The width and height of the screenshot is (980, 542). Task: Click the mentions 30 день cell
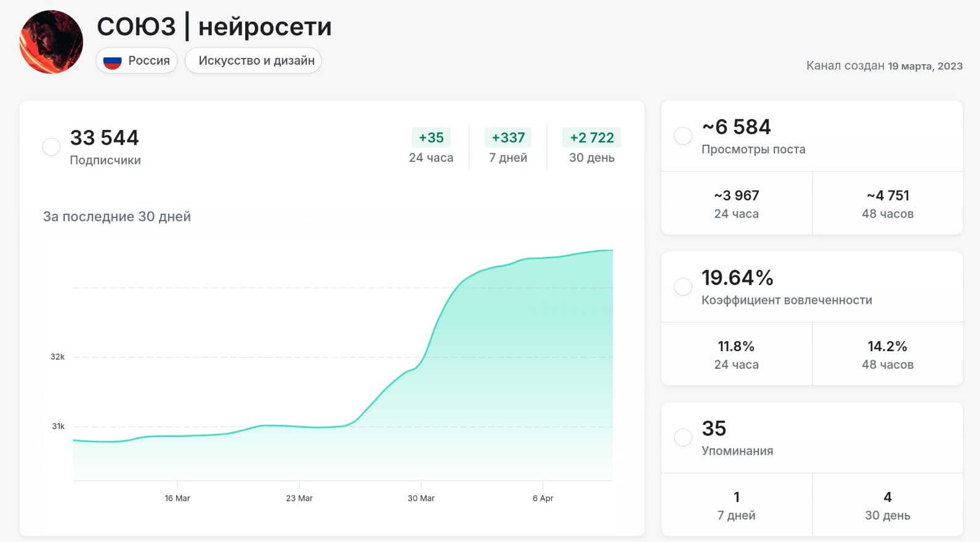tap(888, 505)
